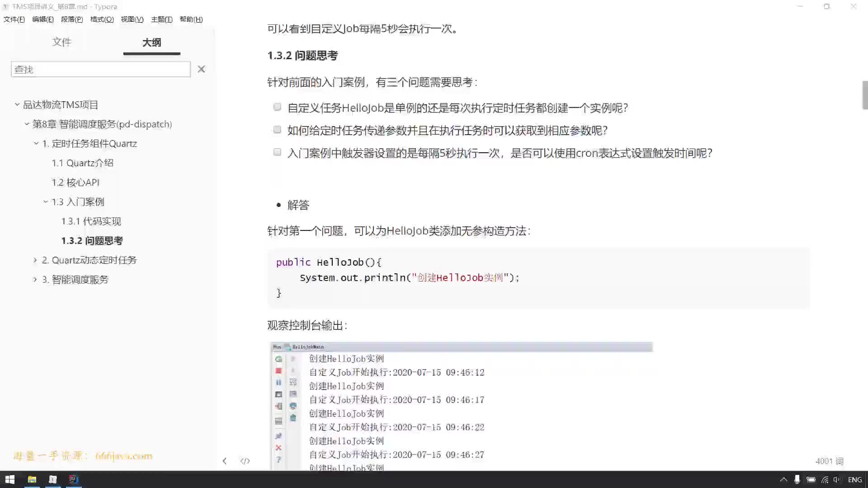868x488 pixels.
Task: Select outline entry 2. Quartz动态定时任务
Action: (89, 260)
